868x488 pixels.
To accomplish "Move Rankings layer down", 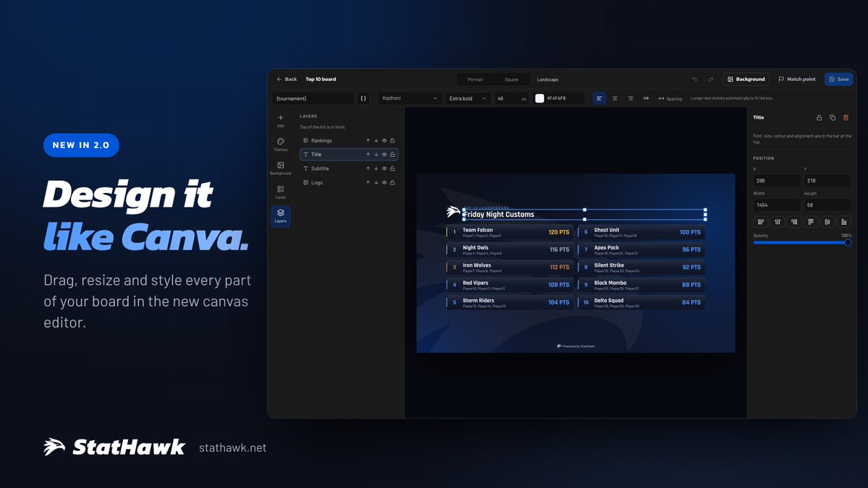I will (376, 140).
